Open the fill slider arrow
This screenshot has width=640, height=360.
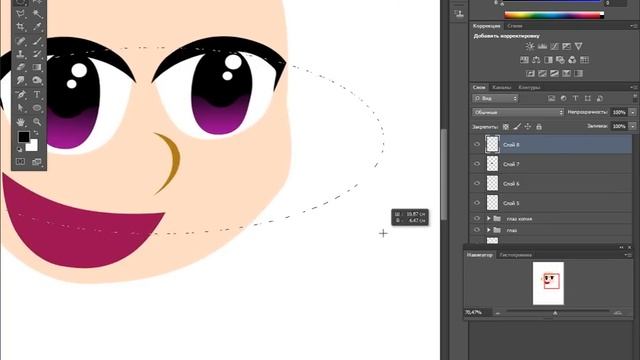[x=633, y=126]
